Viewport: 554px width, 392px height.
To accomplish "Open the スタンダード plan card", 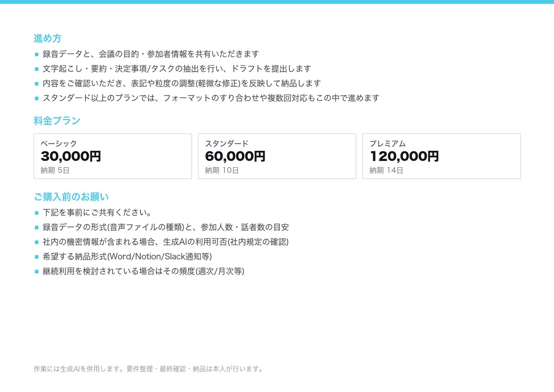I will 277,156.
